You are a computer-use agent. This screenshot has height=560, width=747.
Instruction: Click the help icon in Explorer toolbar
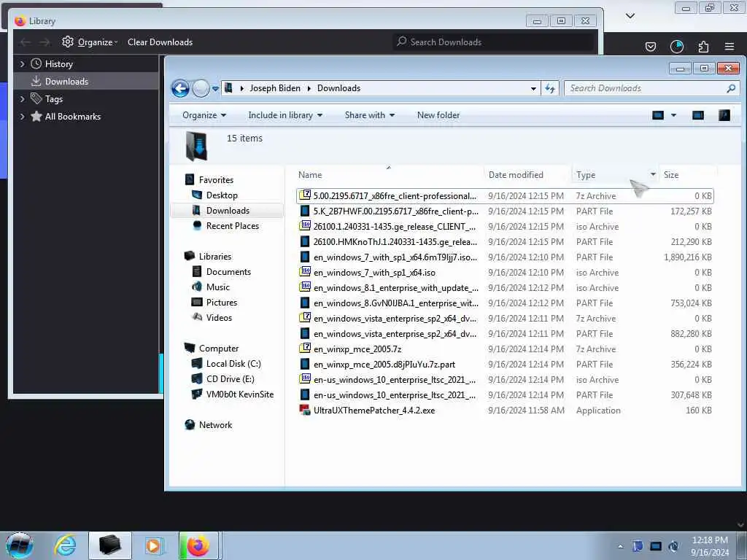(x=724, y=115)
